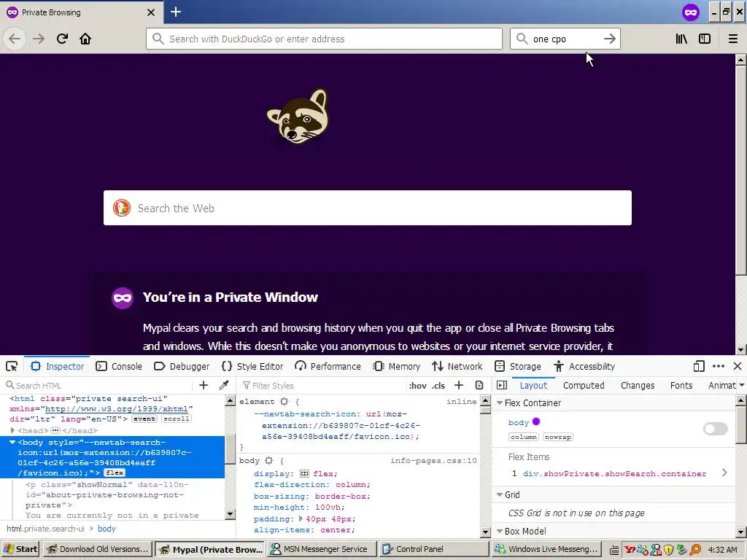This screenshot has width=747, height=560.
Task: Focus the 'Search with DuckDuckGo' address bar
Action: [x=324, y=39]
